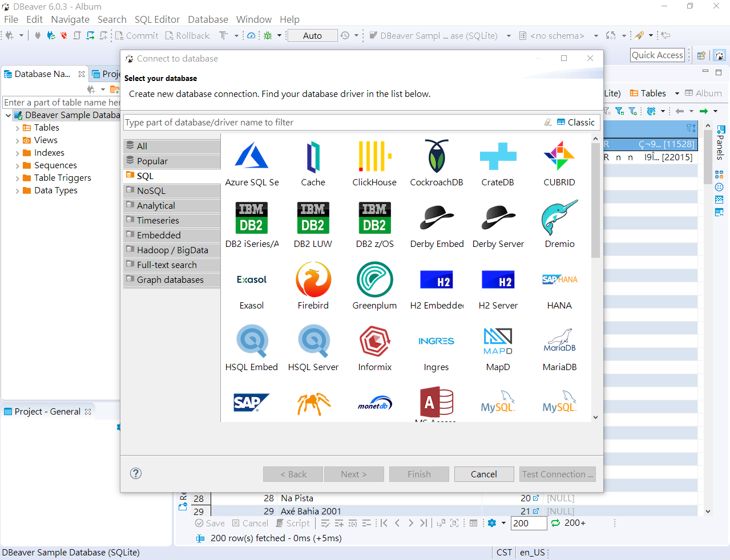Expand the Tables node in Database Navigator

16,127
